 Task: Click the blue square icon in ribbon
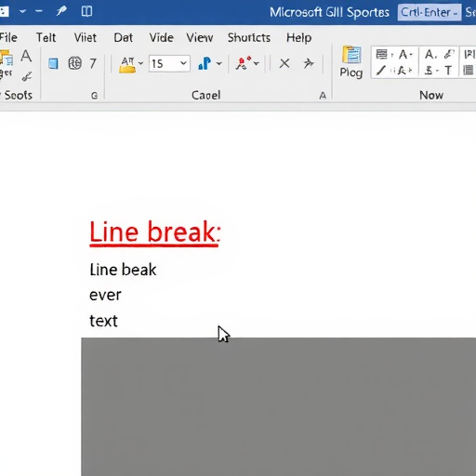point(53,63)
